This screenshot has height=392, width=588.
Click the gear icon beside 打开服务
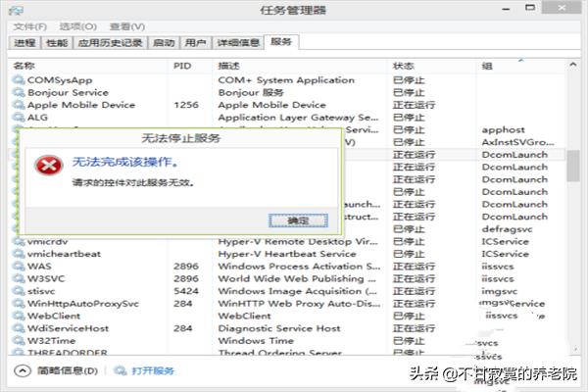click(x=120, y=370)
